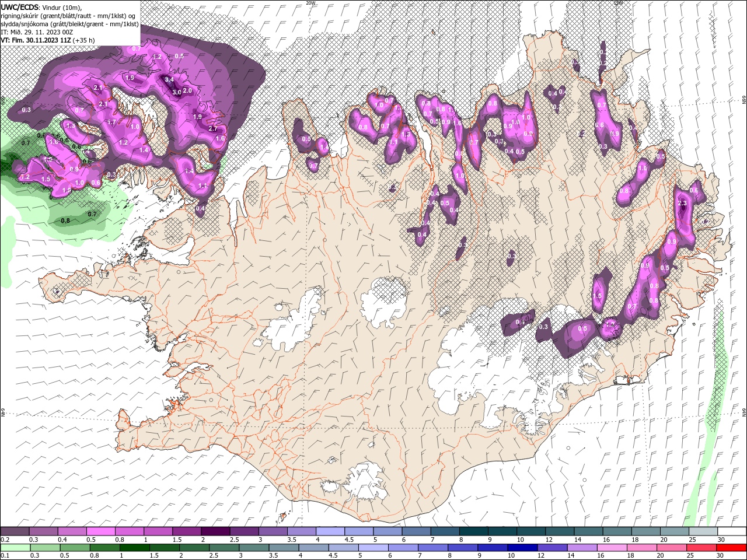Select bright pink snow swatch between 0.5 and 0.8
This screenshot has height=560, width=747.
100,531
